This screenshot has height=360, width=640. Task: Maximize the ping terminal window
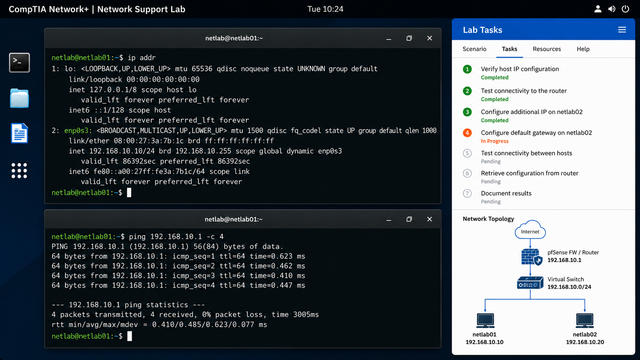[x=409, y=220]
